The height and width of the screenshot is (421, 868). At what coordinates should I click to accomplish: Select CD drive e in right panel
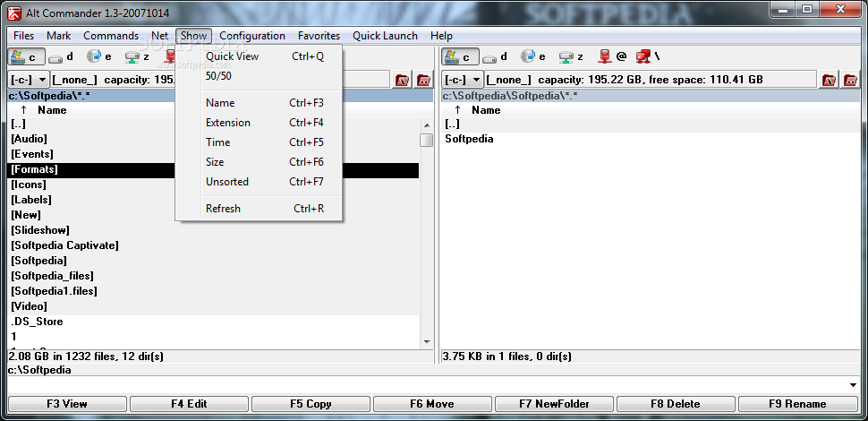pyautogui.click(x=533, y=56)
